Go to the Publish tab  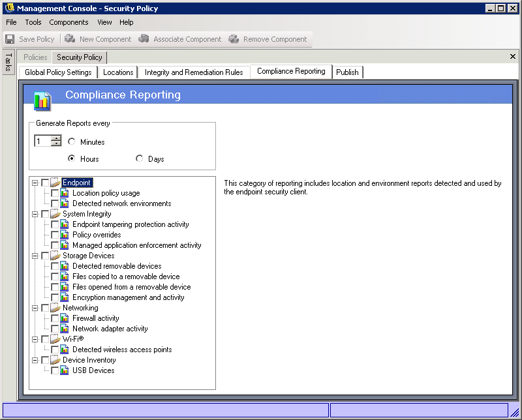(x=347, y=72)
